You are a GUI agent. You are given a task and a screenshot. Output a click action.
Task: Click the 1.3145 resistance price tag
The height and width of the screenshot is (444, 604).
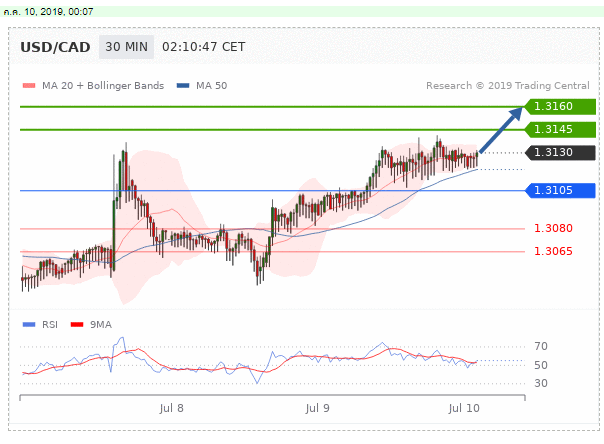(x=560, y=129)
